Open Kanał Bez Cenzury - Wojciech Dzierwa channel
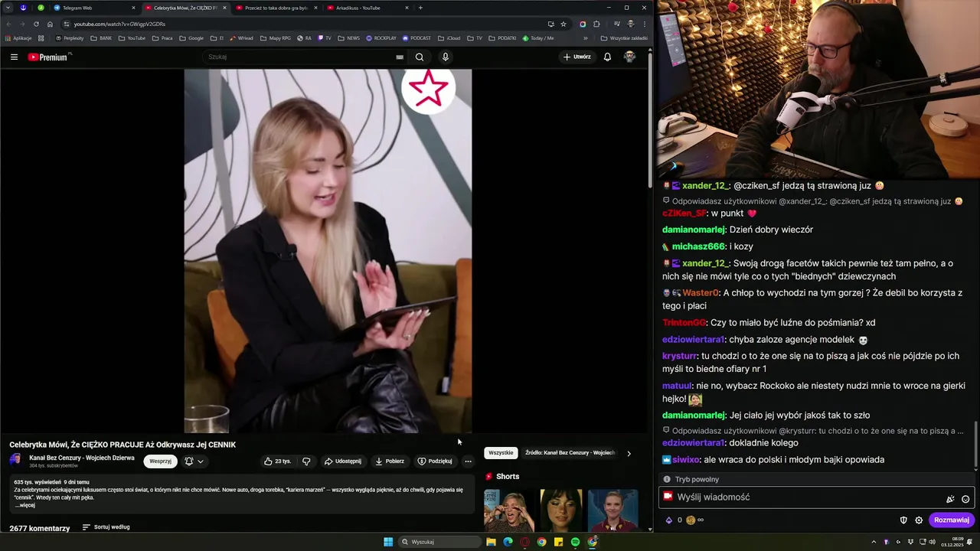This screenshot has width=980, height=551. coord(82,458)
